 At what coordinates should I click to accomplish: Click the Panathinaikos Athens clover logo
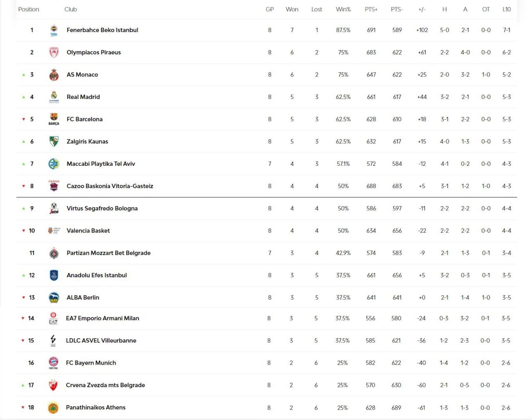click(x=53, y=408)
